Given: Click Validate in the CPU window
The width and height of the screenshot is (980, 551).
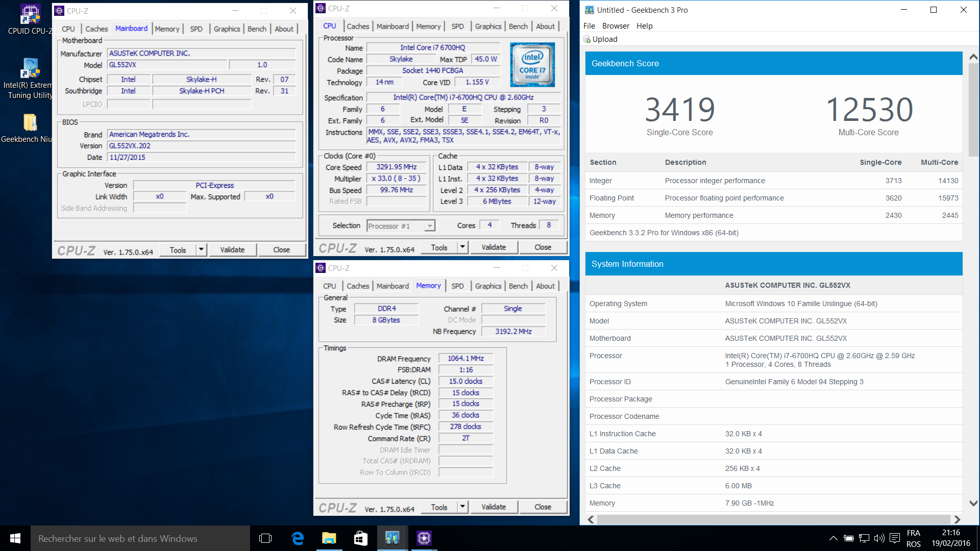Looking at the screenshot, I should click(494, 247).
